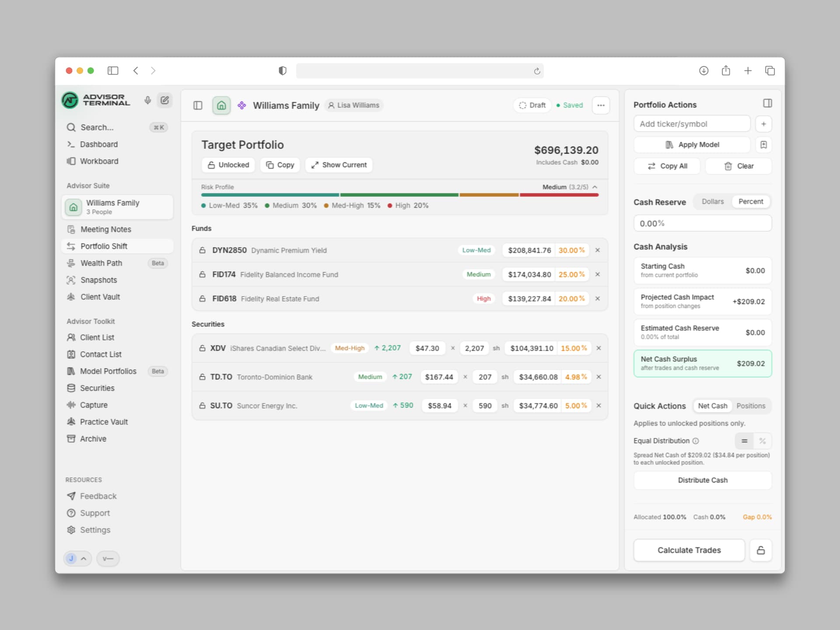
Task: Toggle lock on DYN2850 fund
Action: pyautogui.click(x=202, y=250)
